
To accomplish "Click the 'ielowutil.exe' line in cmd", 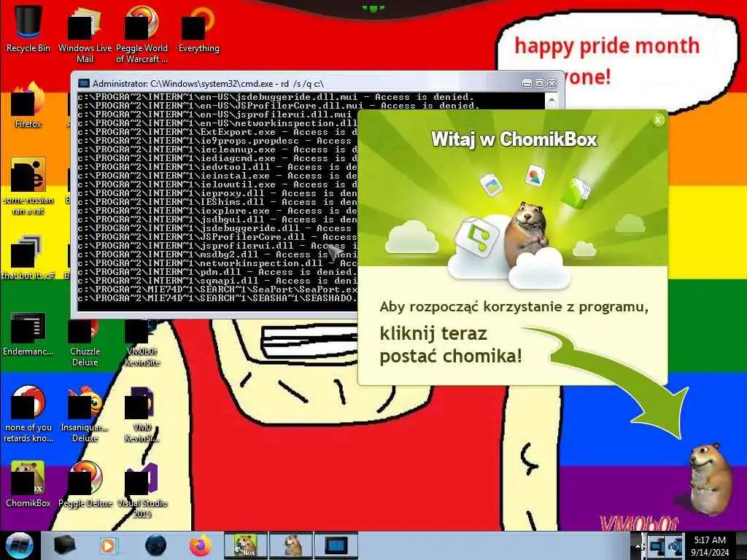I will (217, 184).
